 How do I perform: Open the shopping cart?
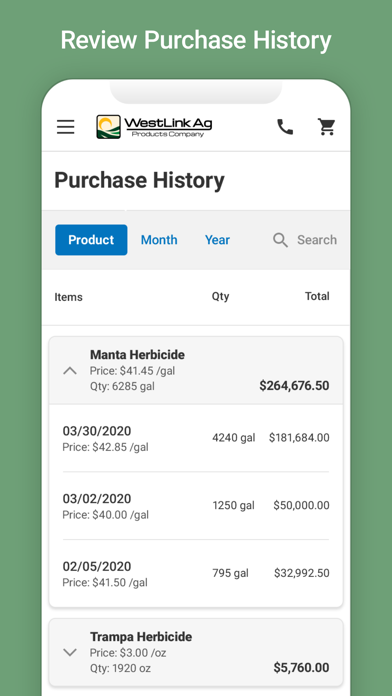coord(327,127)
